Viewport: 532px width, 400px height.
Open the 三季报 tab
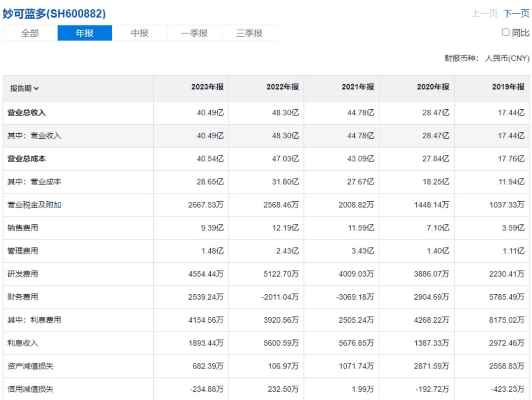click(249, 33)
